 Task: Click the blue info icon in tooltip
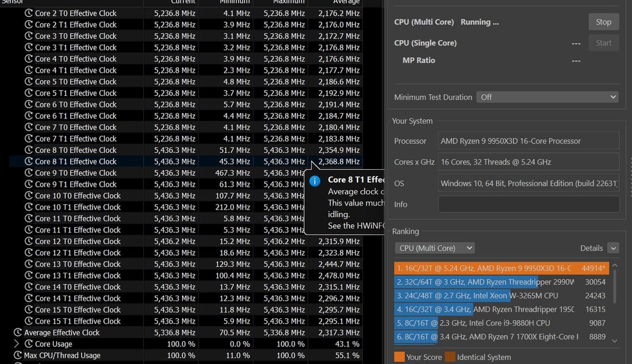[x=315, y=181]
